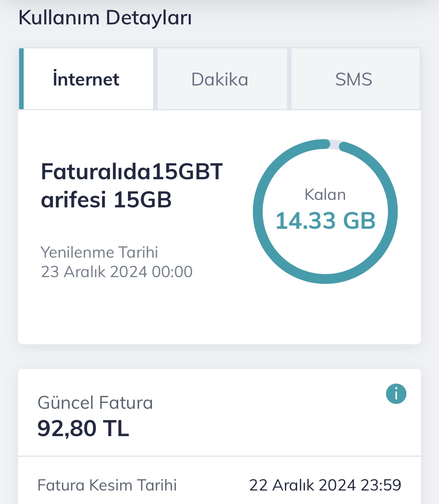Tap the Fatura Kesim Tarihi row label
This screenshot has height=504, width=439.
click(x=107, y=485)
